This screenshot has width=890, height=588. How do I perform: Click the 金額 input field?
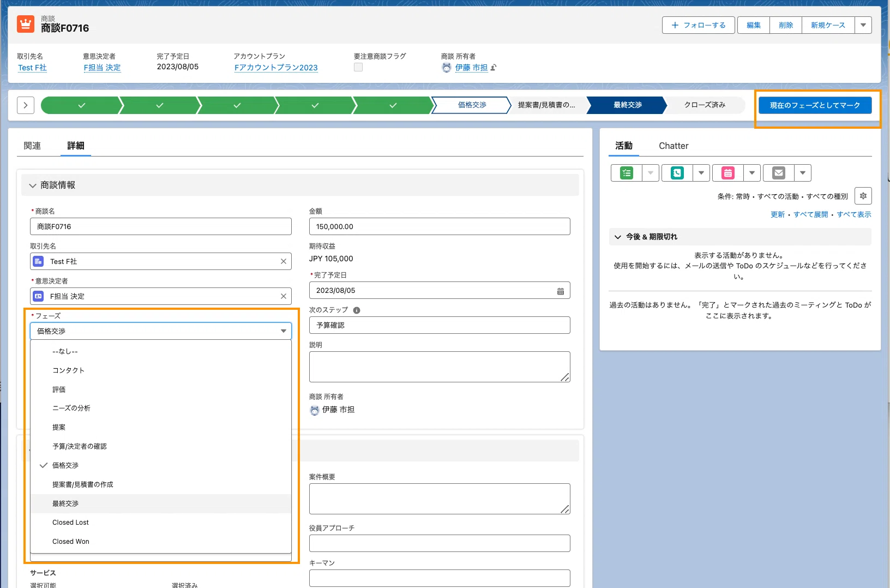coord(440,226)
